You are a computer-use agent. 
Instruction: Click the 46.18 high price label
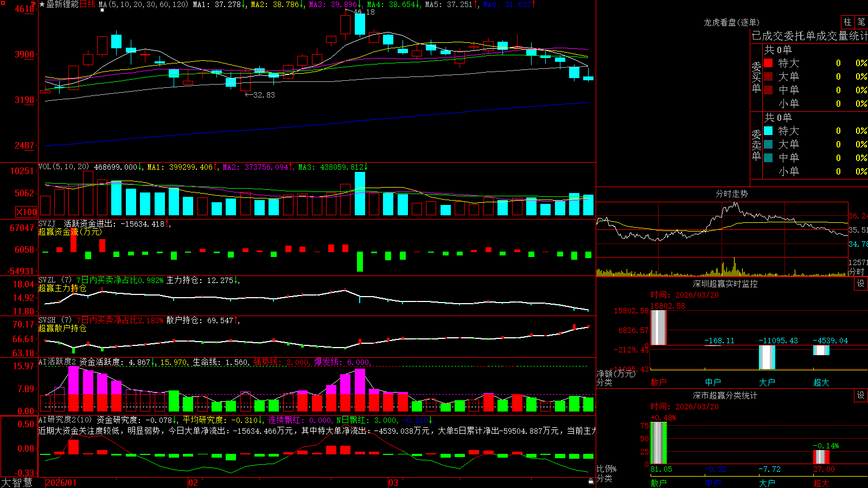(363, 12)
